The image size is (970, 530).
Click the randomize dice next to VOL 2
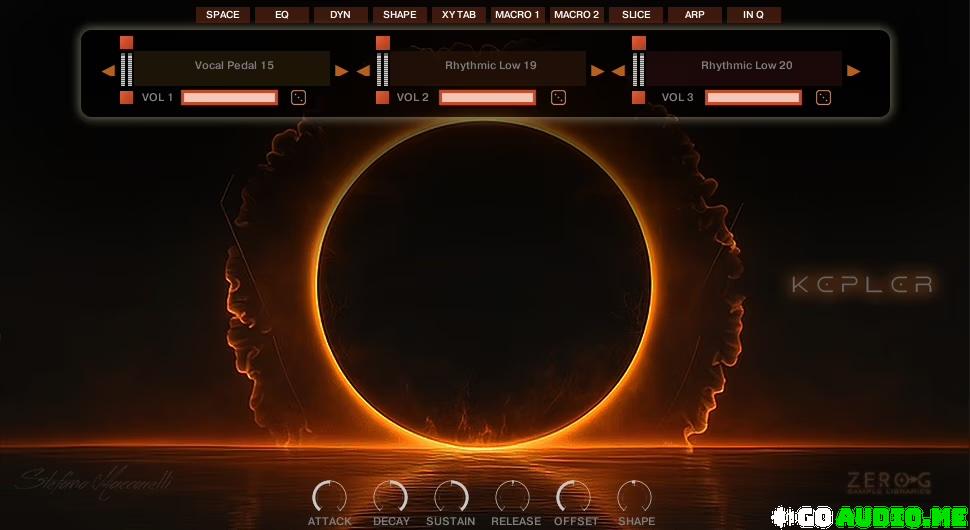(559, 97)
